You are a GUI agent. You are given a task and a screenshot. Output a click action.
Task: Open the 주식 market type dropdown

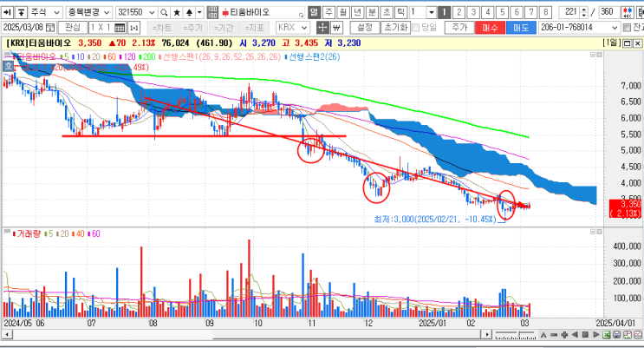click(56, 13)
